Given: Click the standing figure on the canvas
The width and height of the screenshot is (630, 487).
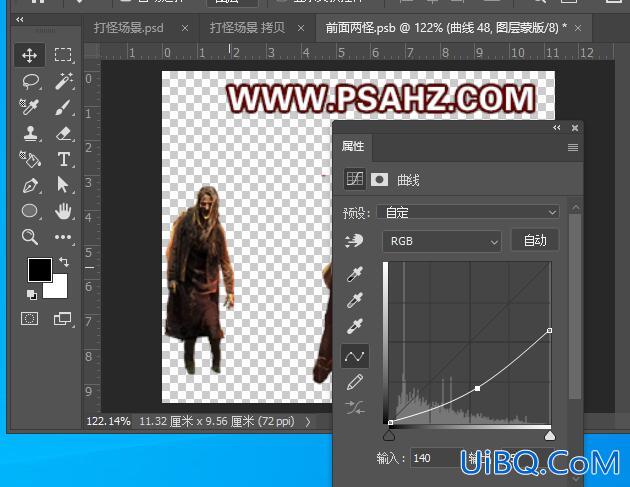Looking at the screenshot, I should [x=199, y=279].
